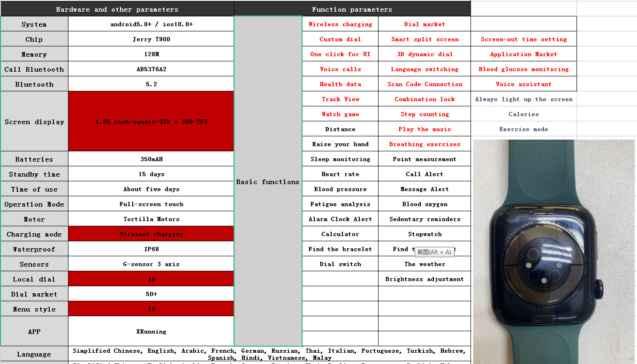Select the "android5.0+ / ios10.0+" cell
Viewport: 637px width, 364px height.
[x=151, y=24]
